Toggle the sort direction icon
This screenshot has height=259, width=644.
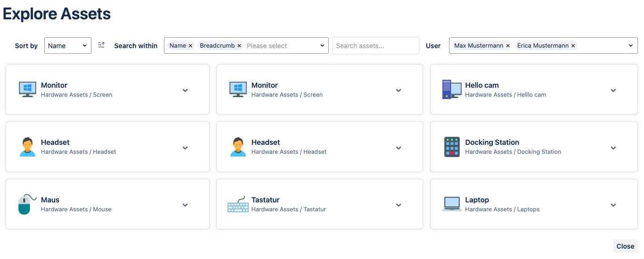[x=101, y=45]
